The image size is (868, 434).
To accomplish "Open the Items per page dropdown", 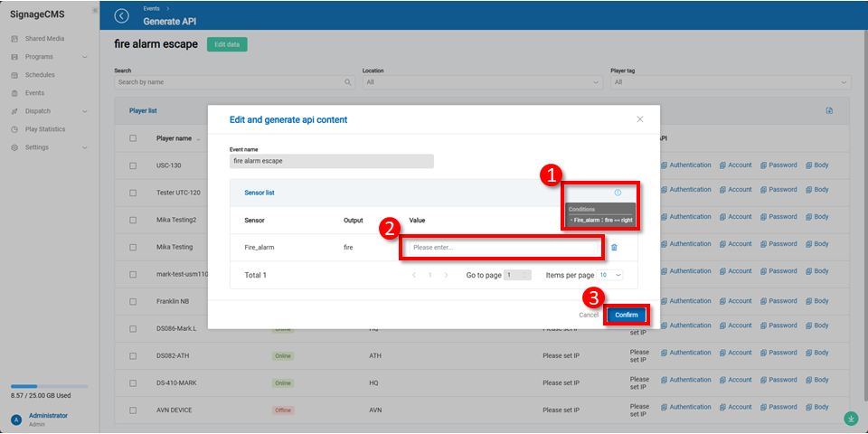I will (x=610, y=274).
